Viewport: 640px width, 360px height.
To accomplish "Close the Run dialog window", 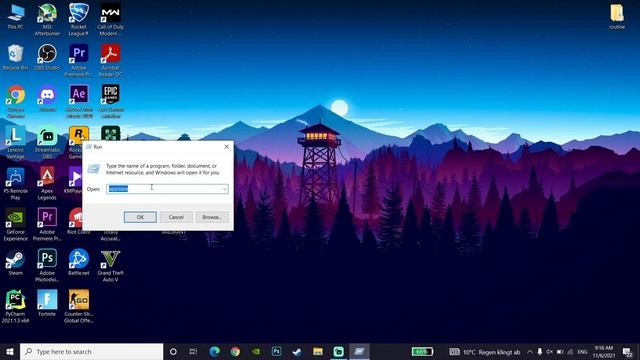I will pos(227,147).
